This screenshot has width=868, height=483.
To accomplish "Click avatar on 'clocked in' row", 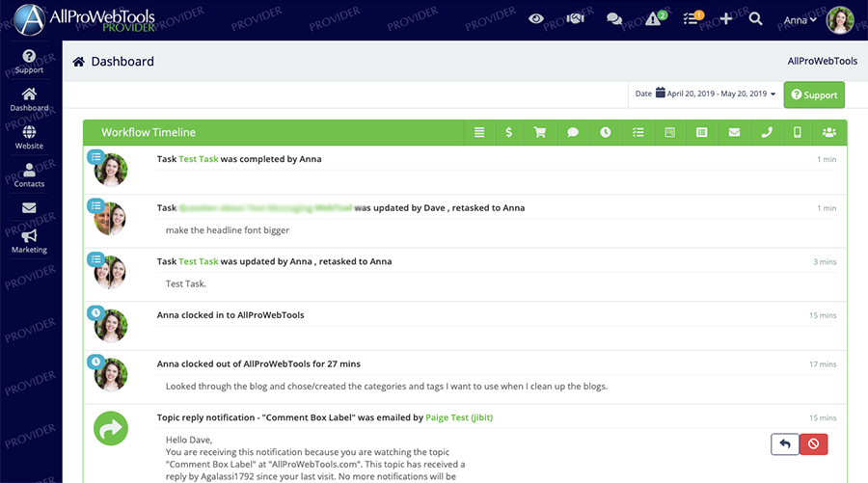I will point(111,326).
